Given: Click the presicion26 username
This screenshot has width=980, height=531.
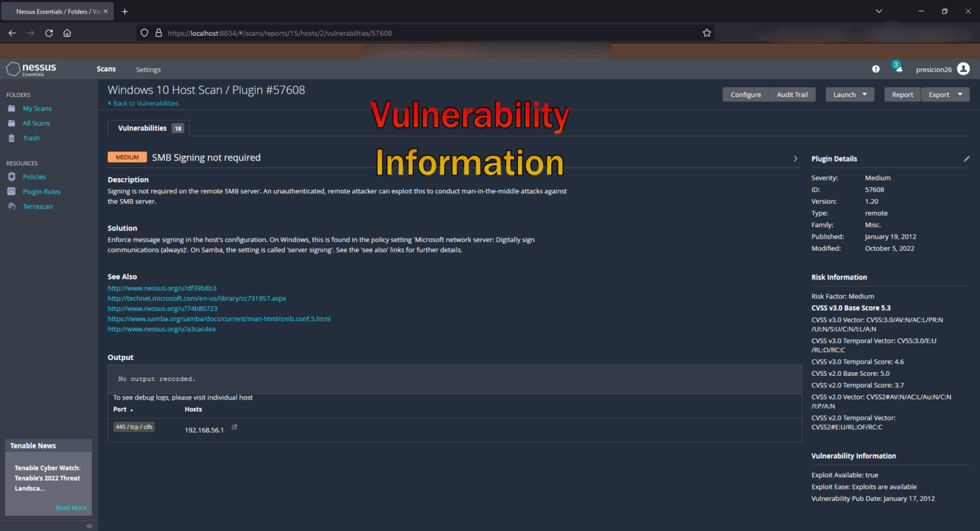Looking at the screenshot, I should click(x=933, y=70).
